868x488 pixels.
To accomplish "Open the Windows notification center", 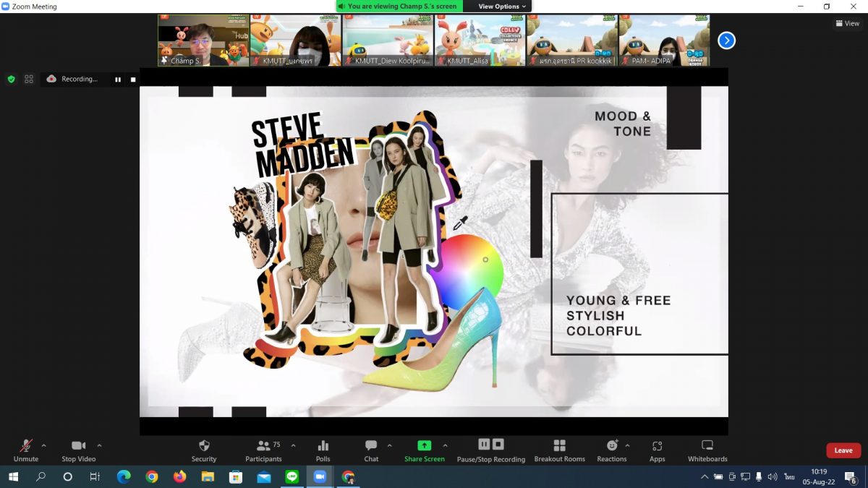I will click(851, 477).
